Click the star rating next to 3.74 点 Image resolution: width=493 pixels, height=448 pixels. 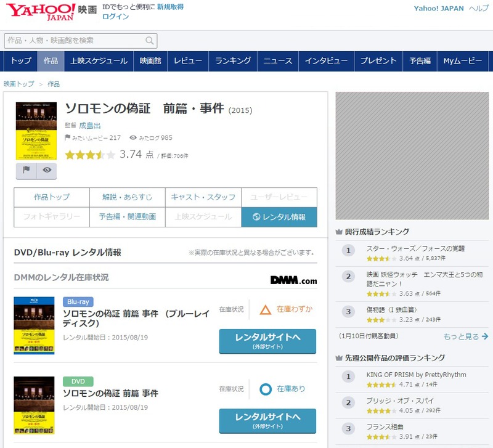pos(90,155)
